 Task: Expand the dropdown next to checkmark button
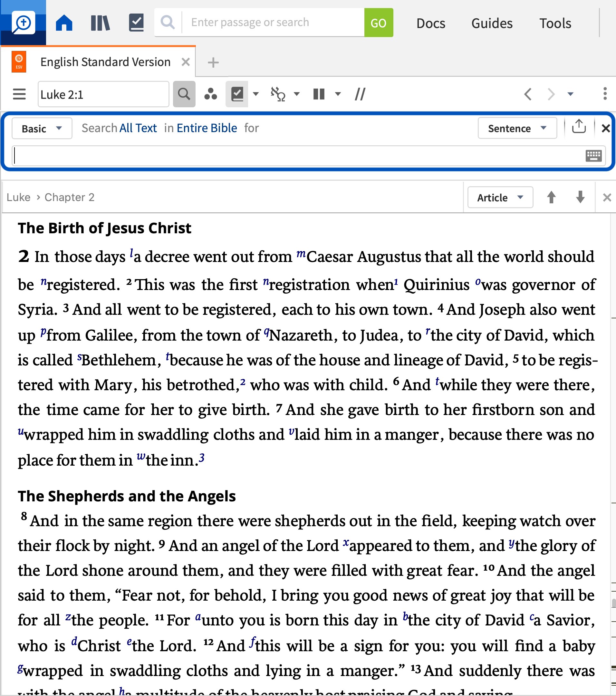pyautogui.click(x=256, y=94)
